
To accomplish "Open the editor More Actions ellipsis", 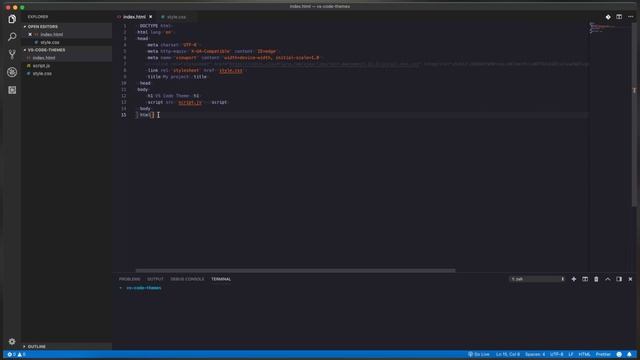I will pyautogui.click(x=631, y=17).
